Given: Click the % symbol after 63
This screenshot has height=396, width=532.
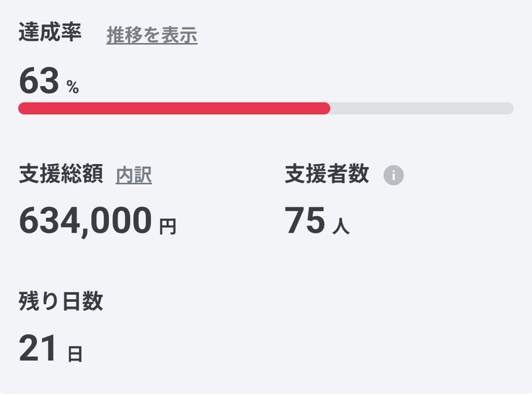Looking at the screenshot, I should click(x=72, y=87).
